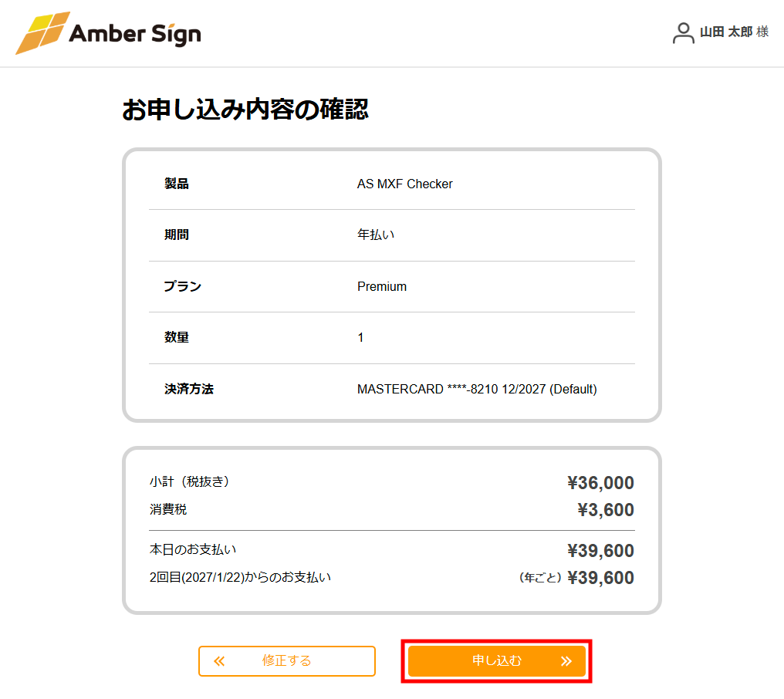Select the 年払い billing period value
Viewport: 784px width, 699px height.
pos(377,235)
